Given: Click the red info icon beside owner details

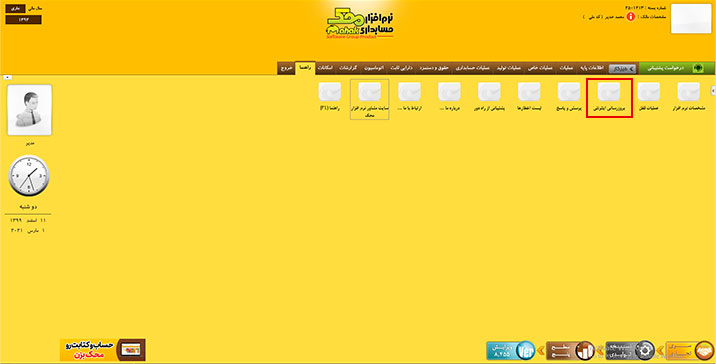Looking at the screenshot, I should coord(631,17).
